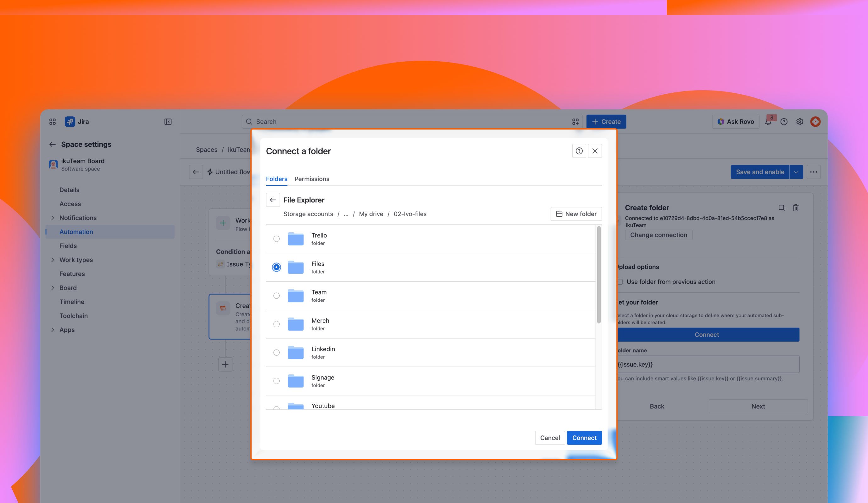Click the search field in top bar

412,122
